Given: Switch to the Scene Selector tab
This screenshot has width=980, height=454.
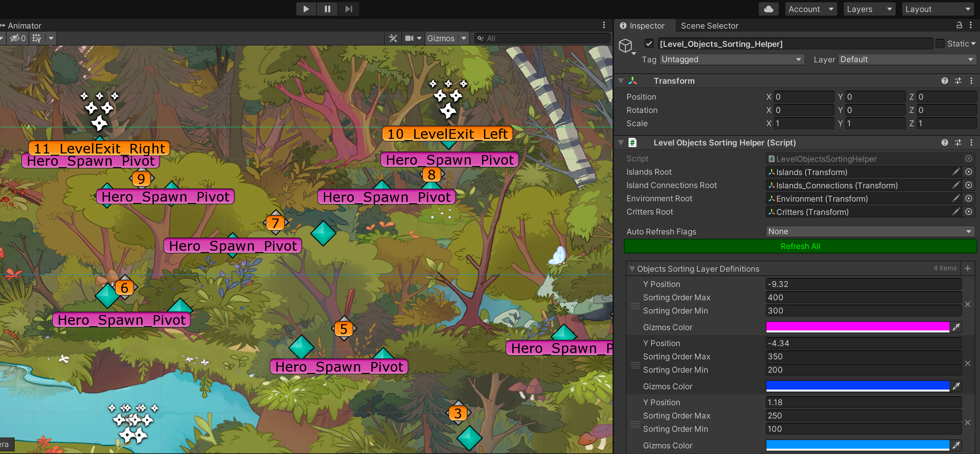Looking at the screenshot, I should (x=709, y=26).
